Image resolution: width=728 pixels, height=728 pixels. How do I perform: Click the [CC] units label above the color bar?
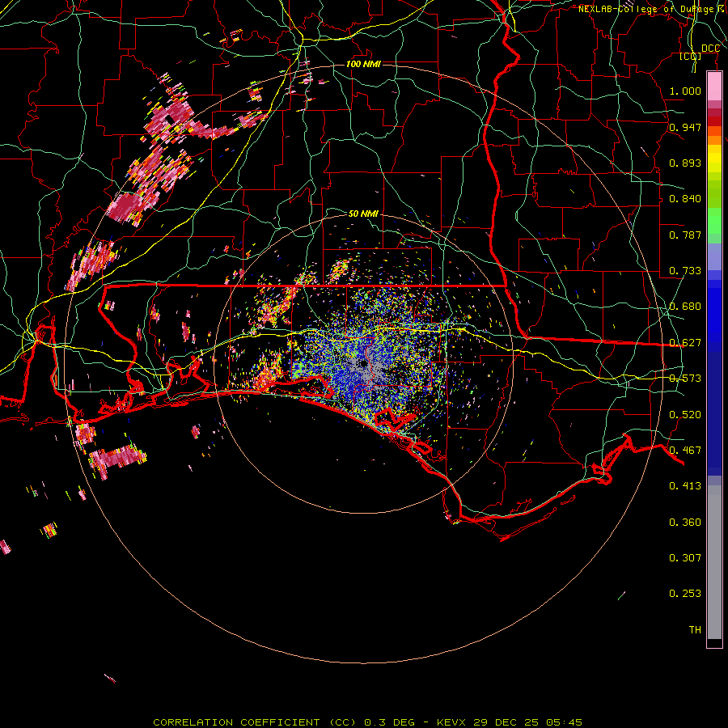(x=691, y=56)
